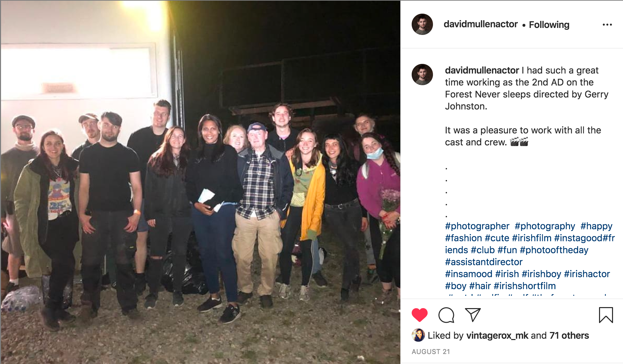Open the #photographer hashtag
The image size is (623, 364).
(477, 226)
